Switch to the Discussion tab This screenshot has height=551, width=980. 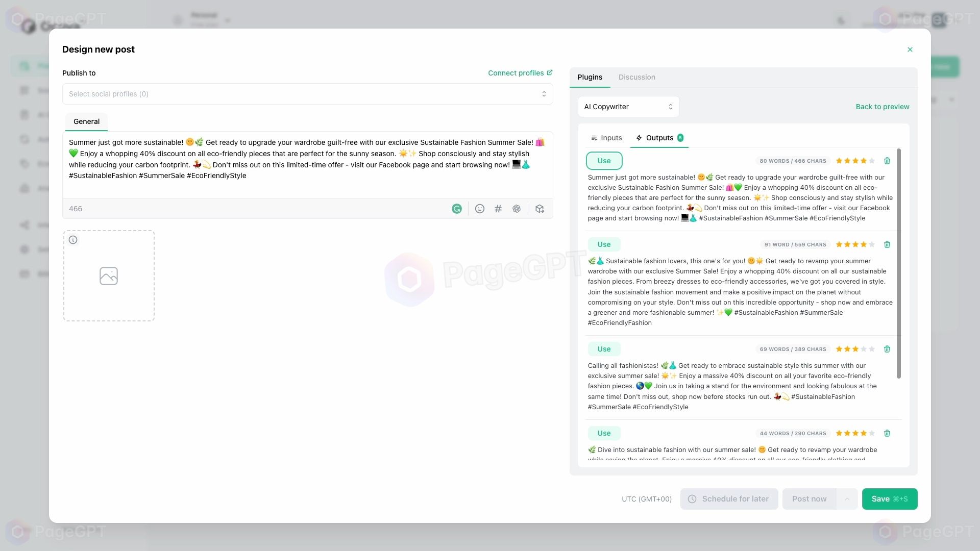(636, 77)
